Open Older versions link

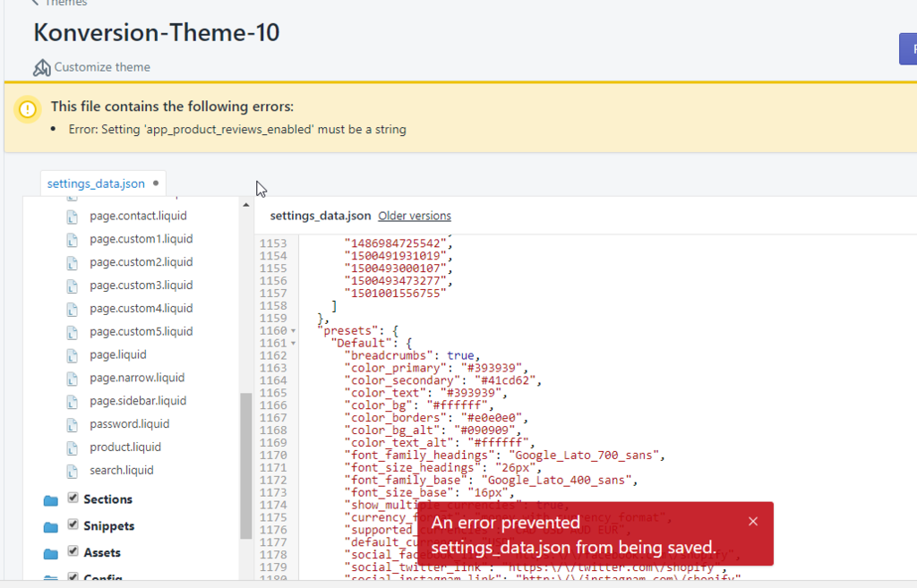pyautogui.click(x=414, y=216)
